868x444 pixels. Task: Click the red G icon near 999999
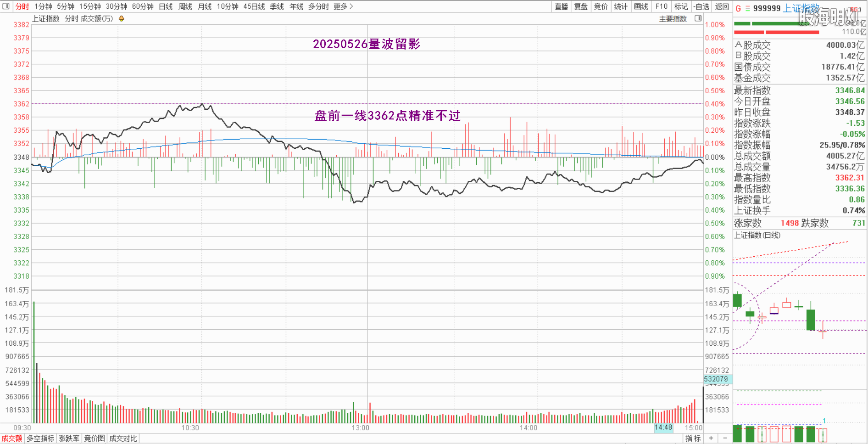tap(738, 8)
